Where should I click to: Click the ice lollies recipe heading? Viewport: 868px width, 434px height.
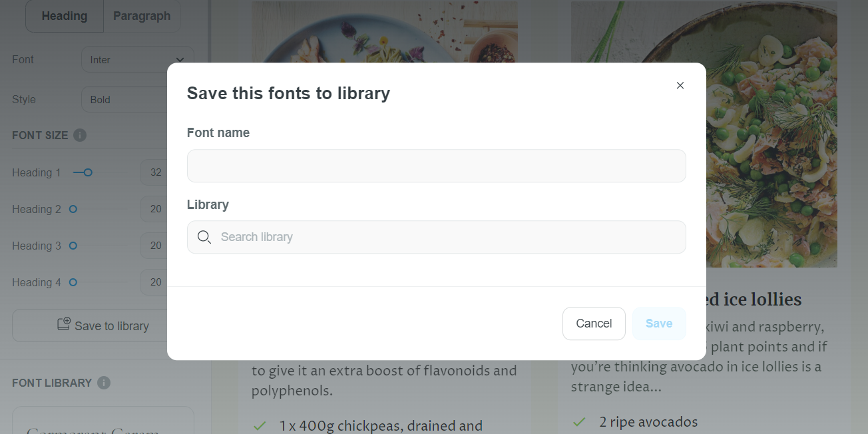[x=754, y=300]
